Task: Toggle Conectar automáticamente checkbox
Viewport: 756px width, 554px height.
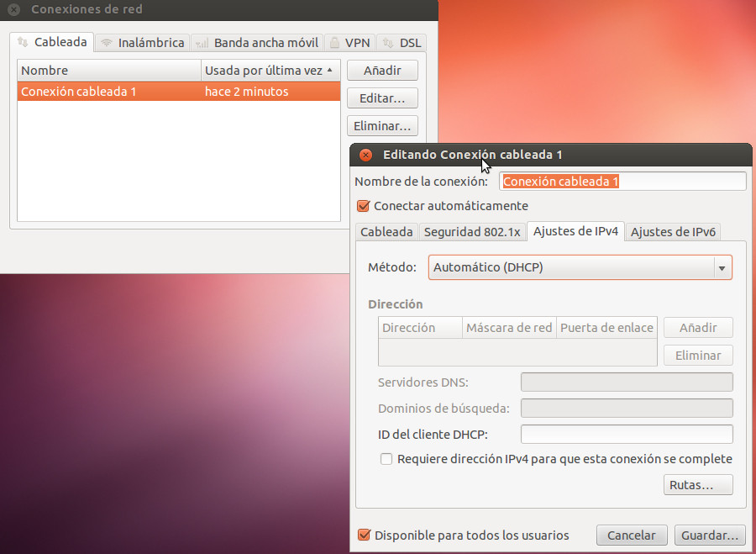Action: click(x=364, y=206)
